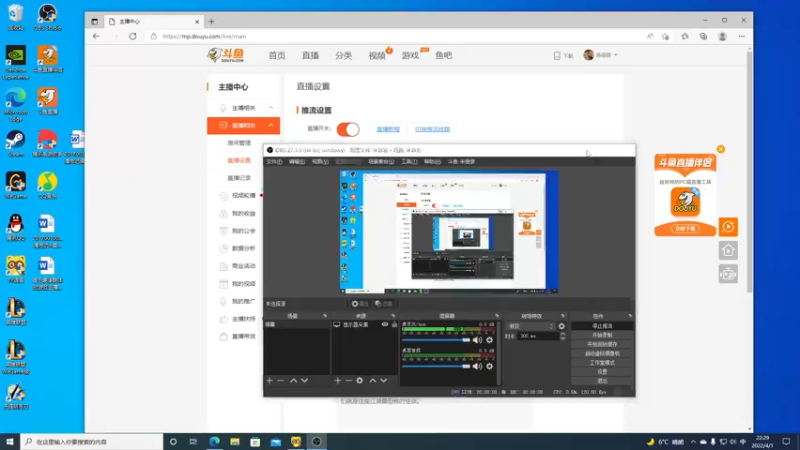The image size is (800, 450).
Task: Collapse the 主播相关 sidebar section
Action: coord(271,108)
